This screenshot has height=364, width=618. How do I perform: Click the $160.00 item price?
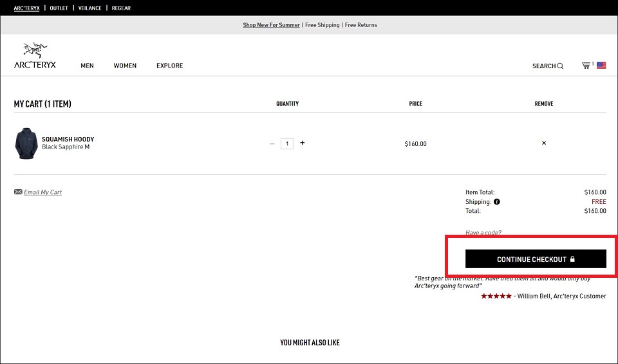(x=415, y=144)
